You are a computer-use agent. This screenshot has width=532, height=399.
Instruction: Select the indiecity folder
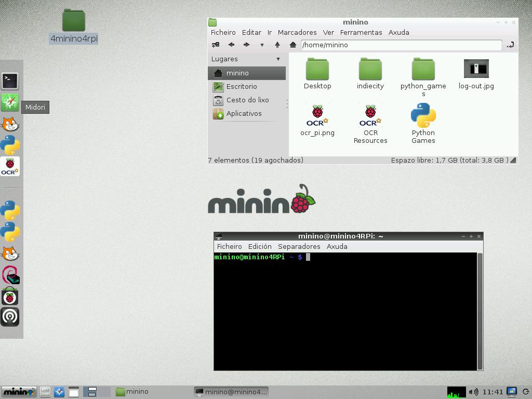click(x=370, y=74)
